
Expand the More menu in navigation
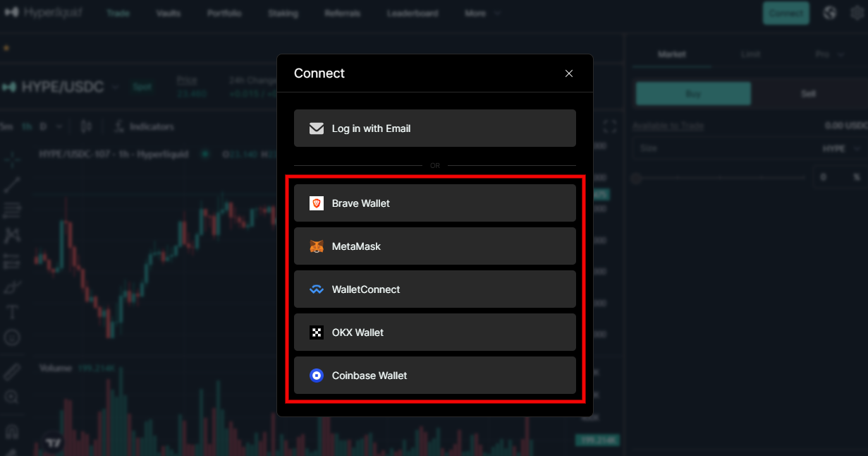483,13
